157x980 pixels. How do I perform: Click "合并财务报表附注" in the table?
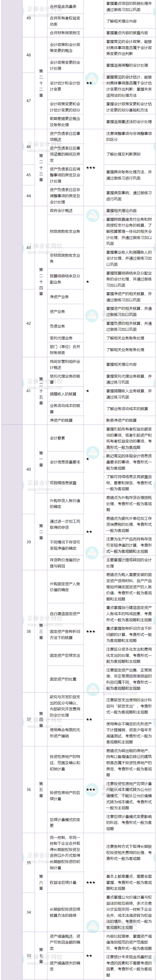65,33
